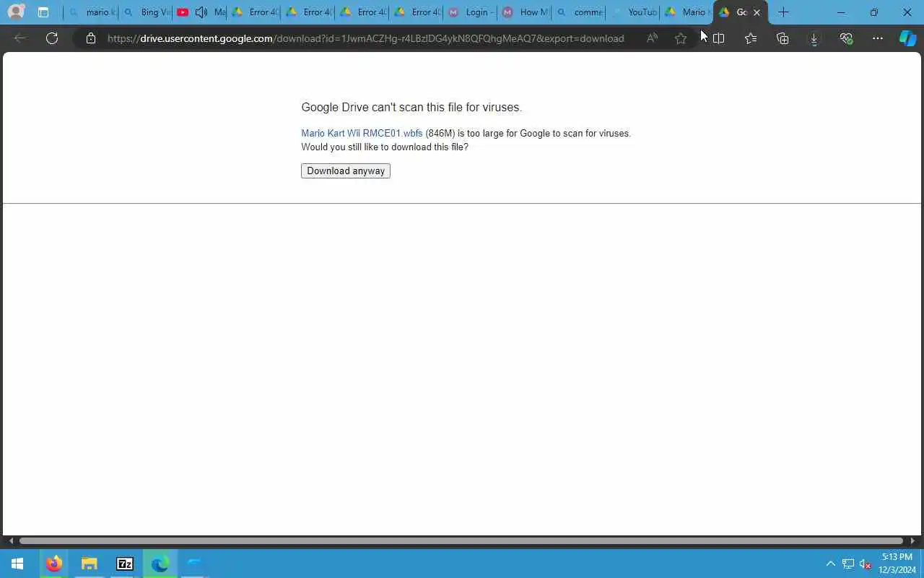Screen dimensions: 924x578
Task: Click the Download anyway button
Action: [346, 171]
